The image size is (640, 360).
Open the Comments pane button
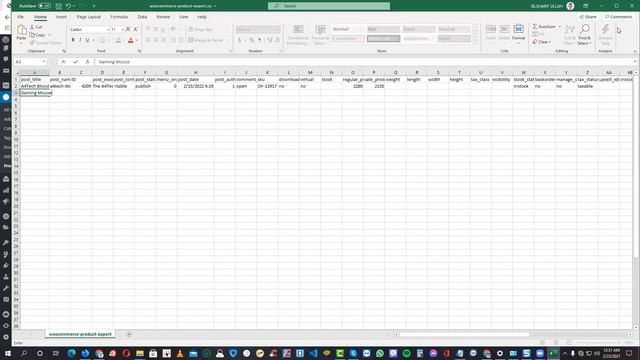[618, 17]
